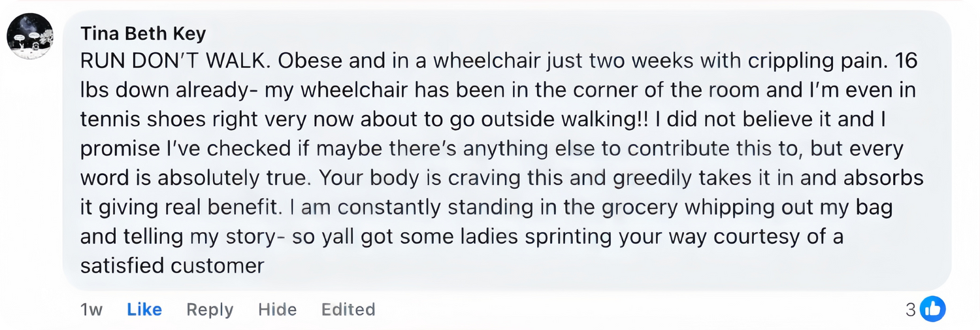980x330 pixels.
Task: View the comment's Edited history
Action: [348, 309]
